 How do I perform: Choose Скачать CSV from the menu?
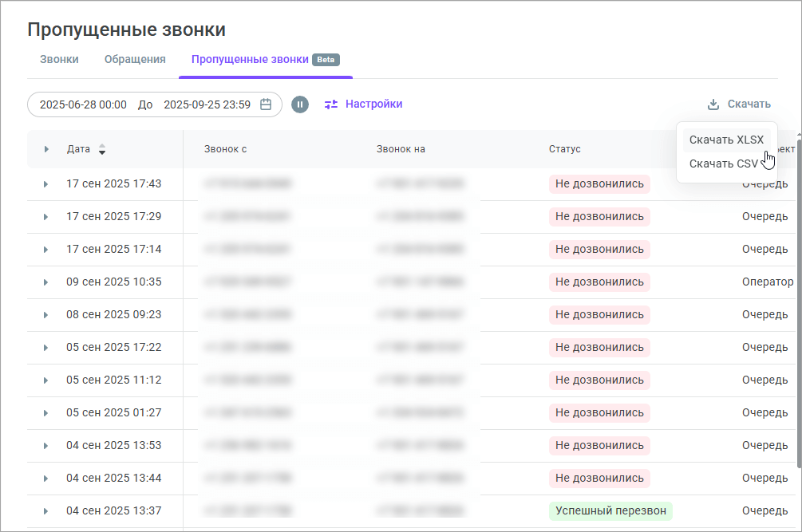point(723,164)
